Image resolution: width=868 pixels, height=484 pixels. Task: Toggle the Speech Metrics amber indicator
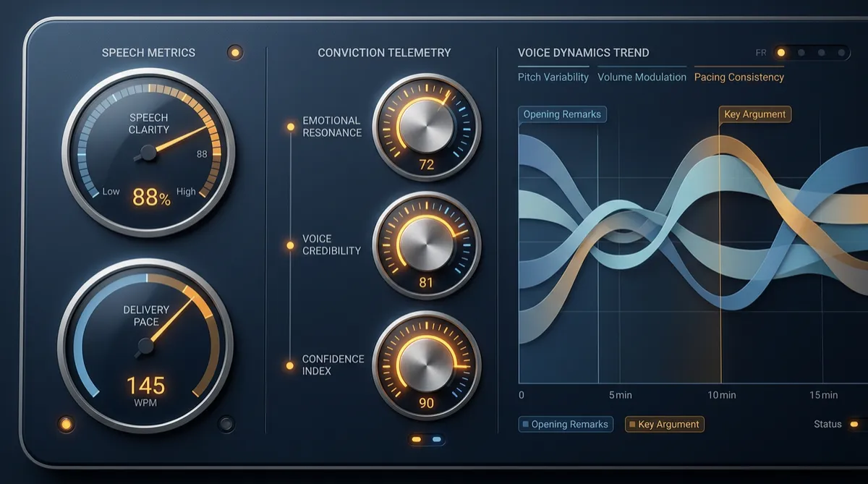(x=235, y=52)
